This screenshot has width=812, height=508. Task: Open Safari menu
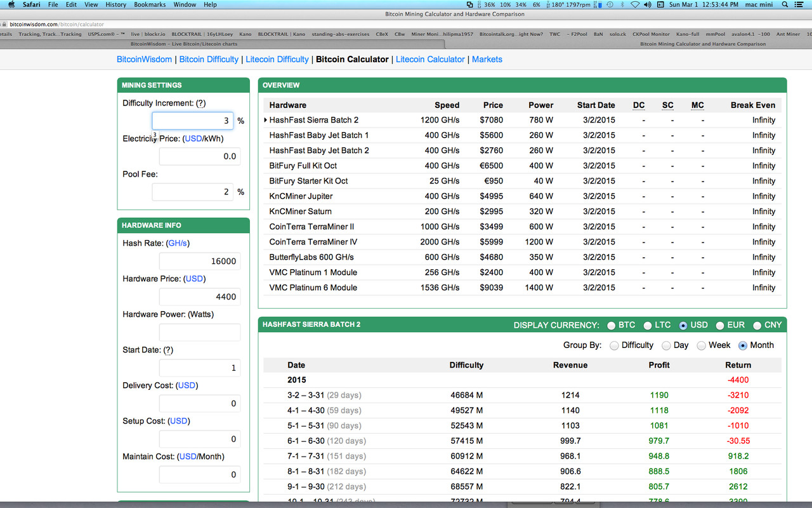coord(32,4)
